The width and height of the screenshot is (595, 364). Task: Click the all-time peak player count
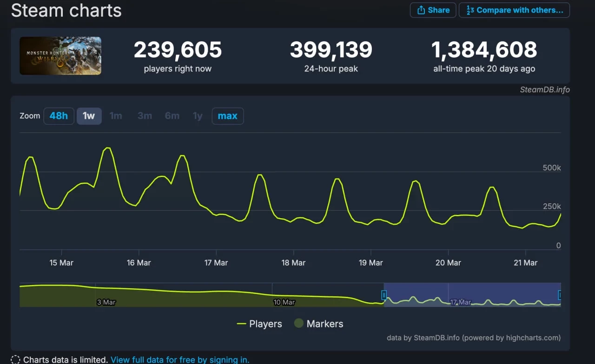pyautogui.click(x=484, y=50)
